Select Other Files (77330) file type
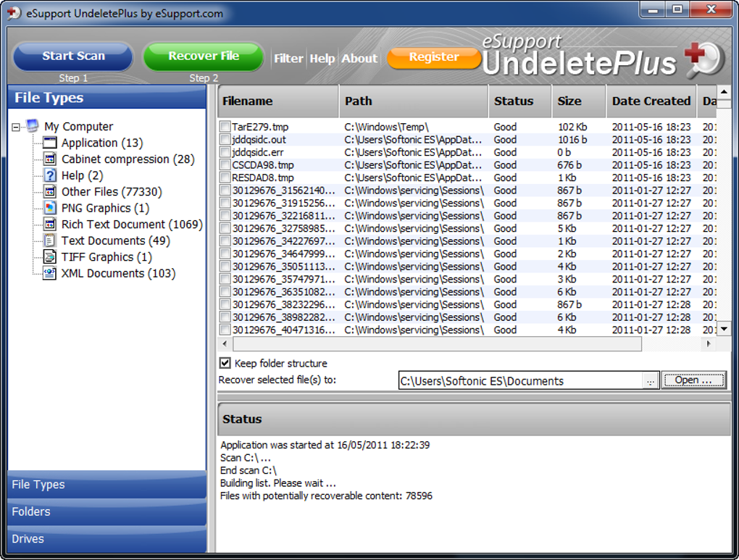 [112, 192]
